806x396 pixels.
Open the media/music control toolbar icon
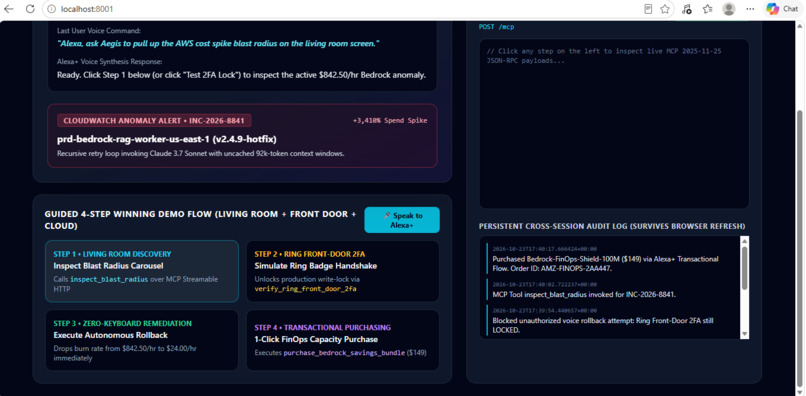click(x=687, y=9)
